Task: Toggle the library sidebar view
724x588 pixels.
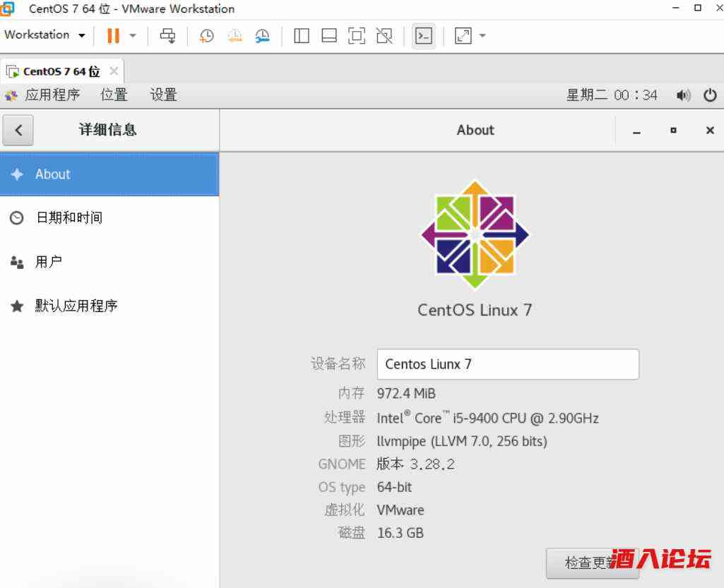Action: pyautogui.click(x=302, y=35)
